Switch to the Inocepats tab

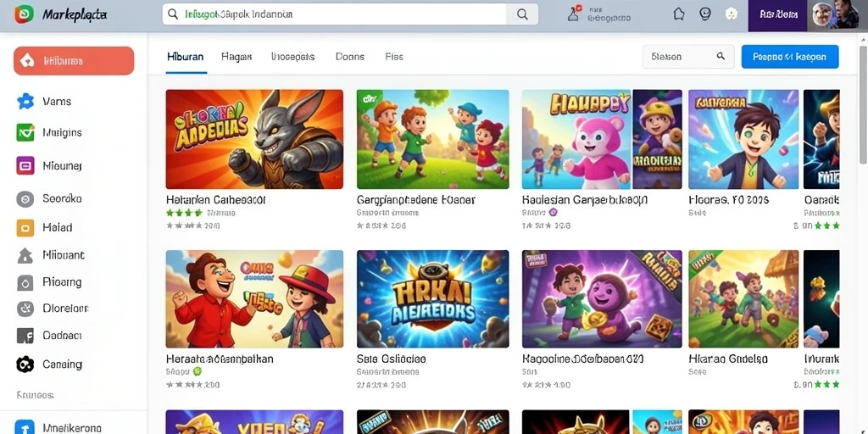292,57
